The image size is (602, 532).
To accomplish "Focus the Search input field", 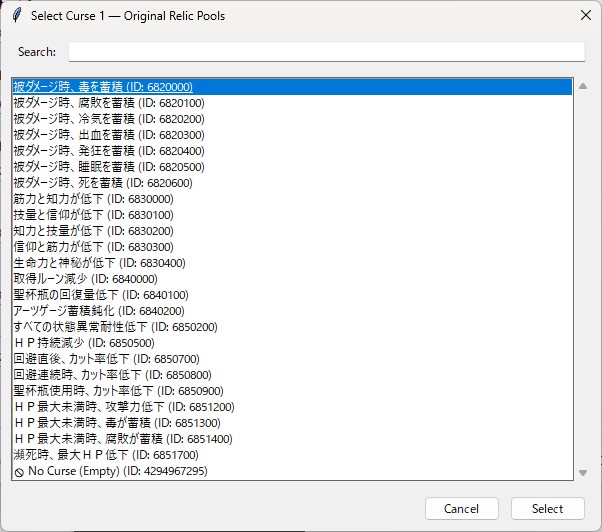I will coord(327,51).
